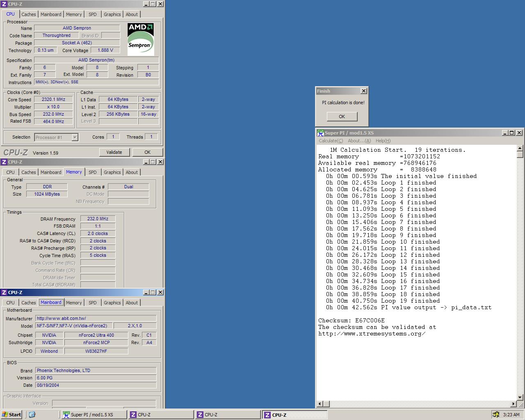Click OK in the top CPU-Z window

tap(147, 152)
